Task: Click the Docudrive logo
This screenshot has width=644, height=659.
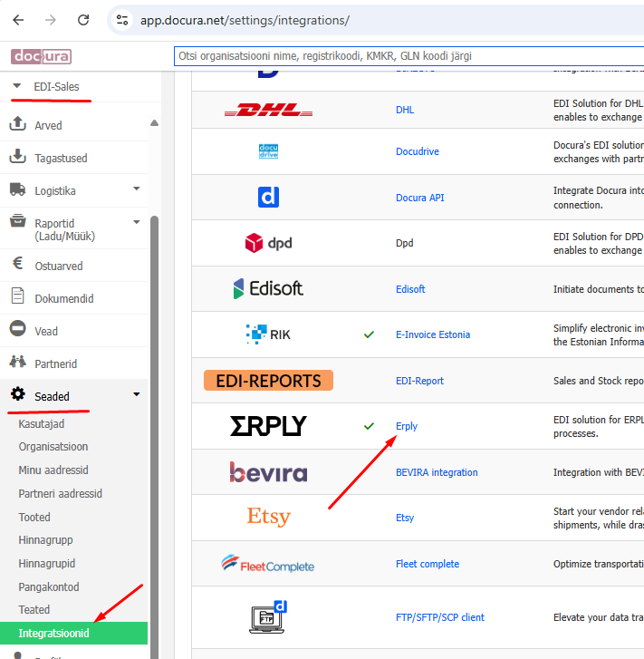Action: point(268,151)
